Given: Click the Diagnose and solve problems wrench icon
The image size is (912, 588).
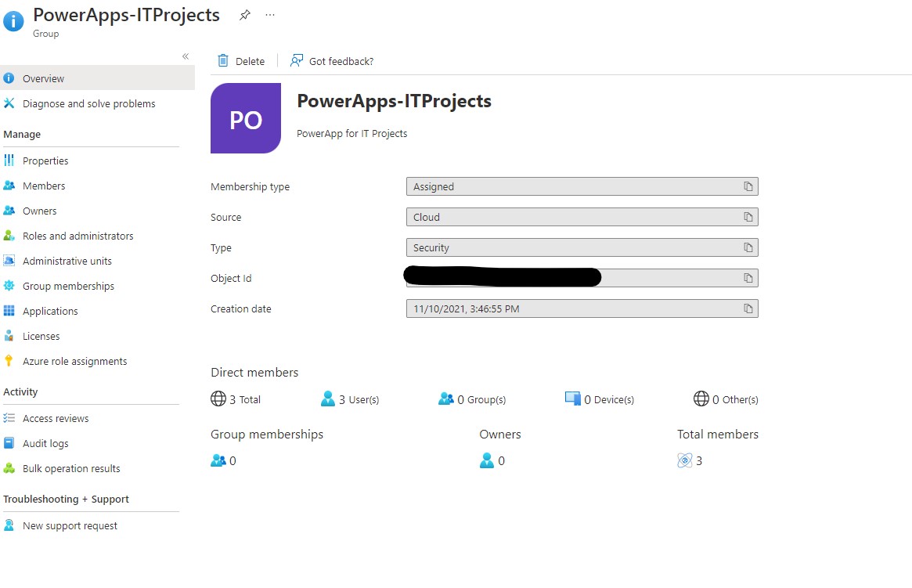Looking at the screenshot, I should (x=9, y=103).
